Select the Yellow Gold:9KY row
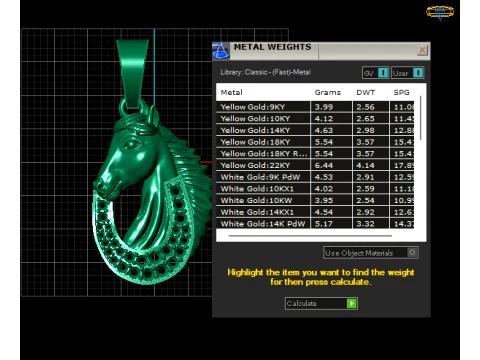The image size is (480, 360). coord(315,107)
